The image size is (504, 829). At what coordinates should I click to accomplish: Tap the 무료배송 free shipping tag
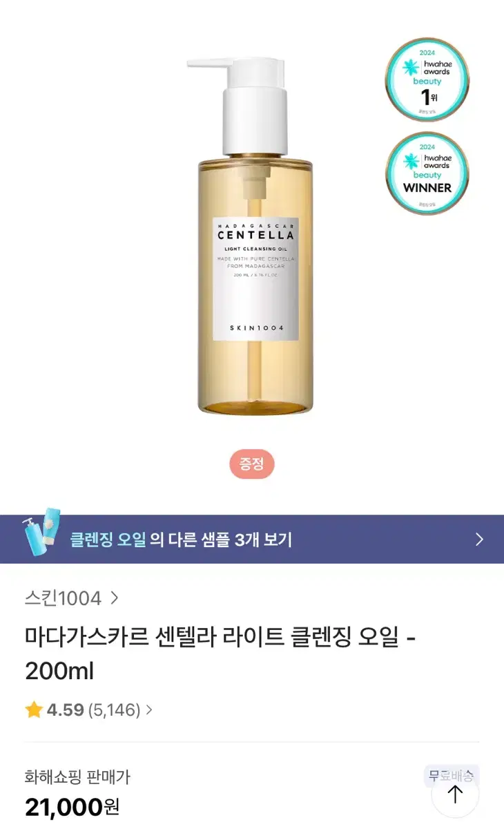point(451,776)
